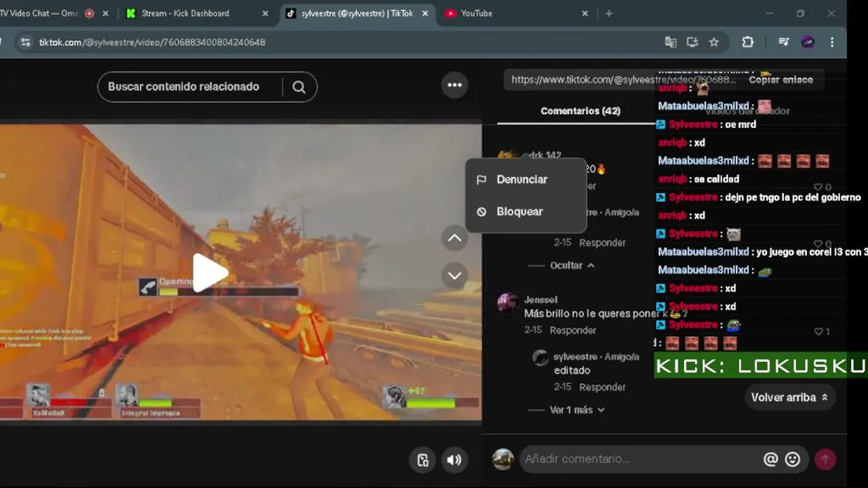Screen dimensions: 868x488
Task: Open sylveestre's avatar next to 'editado'
Action: [540, 358]
